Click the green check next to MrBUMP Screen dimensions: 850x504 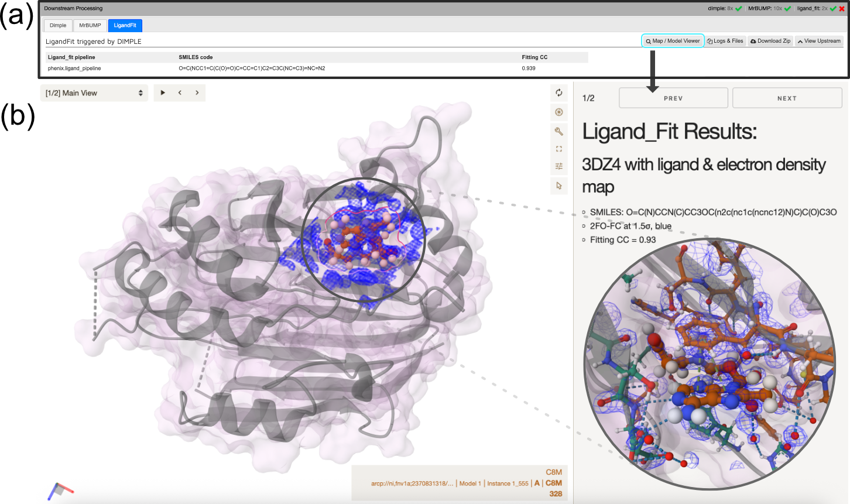(787, 8)
